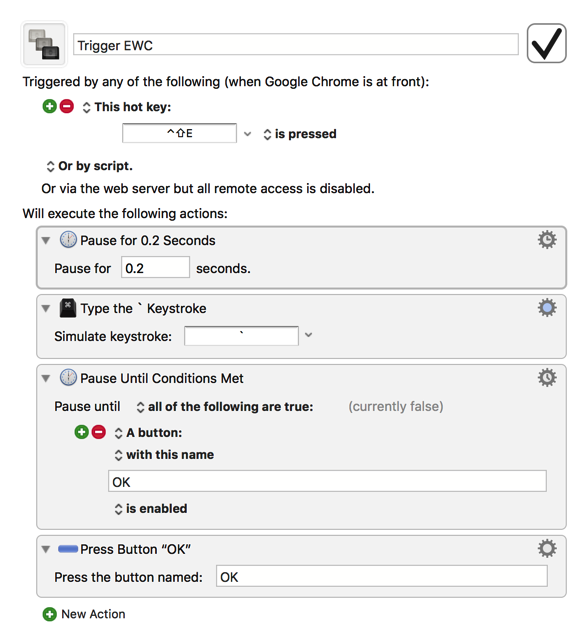Collapse the Pause for 0.2 Seconds action
Viewport: 588px width, 642px height.
click(46, 240)
